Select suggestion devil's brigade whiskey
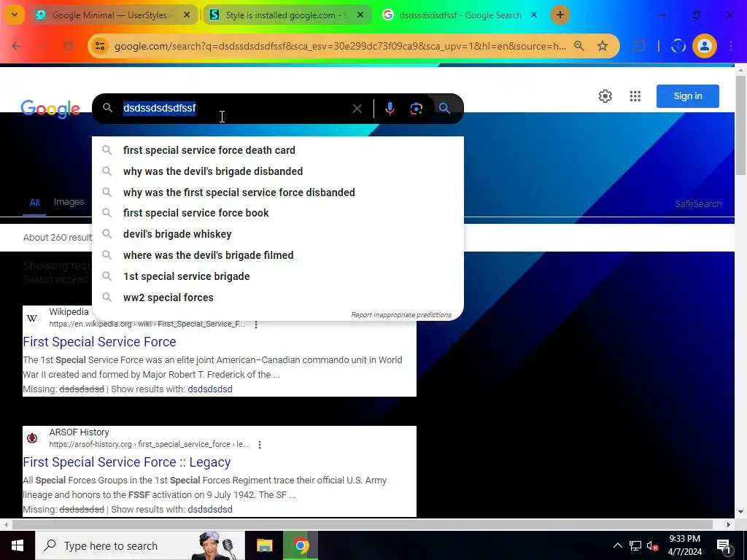Viewport: 747px width, 560px height. point(278,234)
